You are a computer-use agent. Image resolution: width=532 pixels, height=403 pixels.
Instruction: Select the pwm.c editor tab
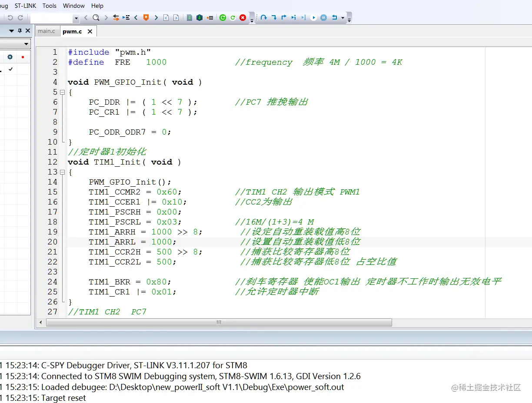[x=72, y=31]
